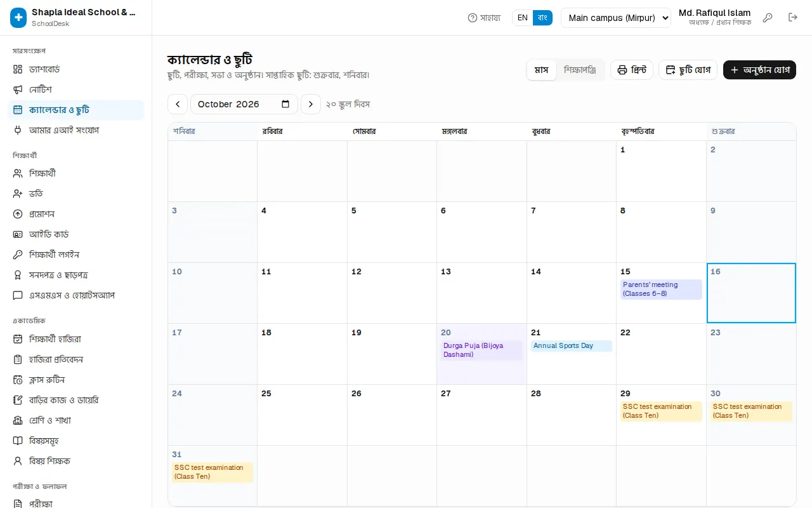Open Durga Puja (Bijoya Dashami) event

click(x=481, y=350)
